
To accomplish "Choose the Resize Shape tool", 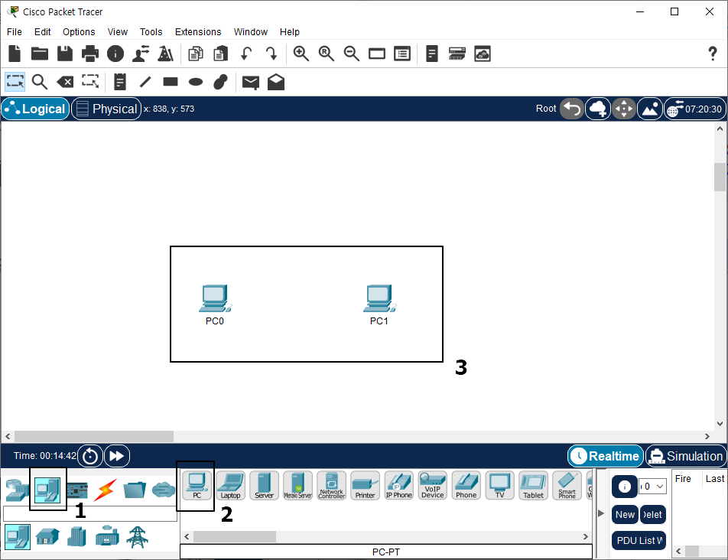I will click(x=90, y=82).
